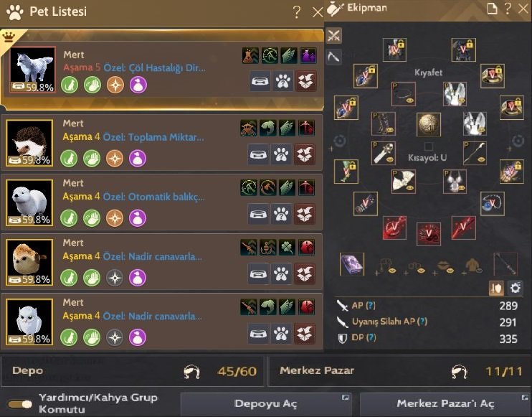Toggle the purple loot bag on the polar bear pet
Image resolution: width=532 pixels, height=417 pixels.
click(138, 218)
